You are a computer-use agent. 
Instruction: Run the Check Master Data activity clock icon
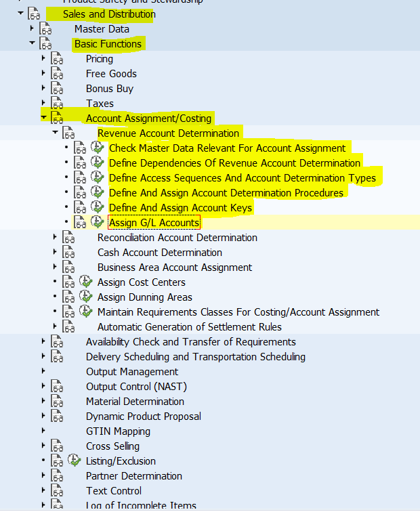98,148
